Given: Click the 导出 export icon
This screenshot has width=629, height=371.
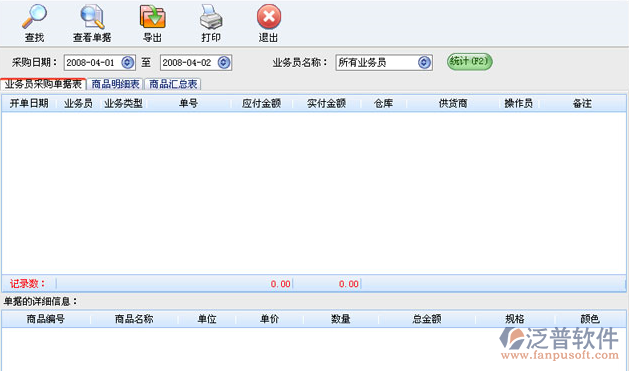Looking at the screenshot, I should (152, 17).
